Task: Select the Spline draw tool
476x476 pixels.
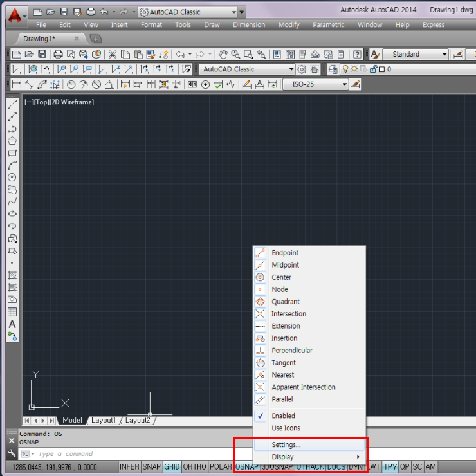Action: 12,202
